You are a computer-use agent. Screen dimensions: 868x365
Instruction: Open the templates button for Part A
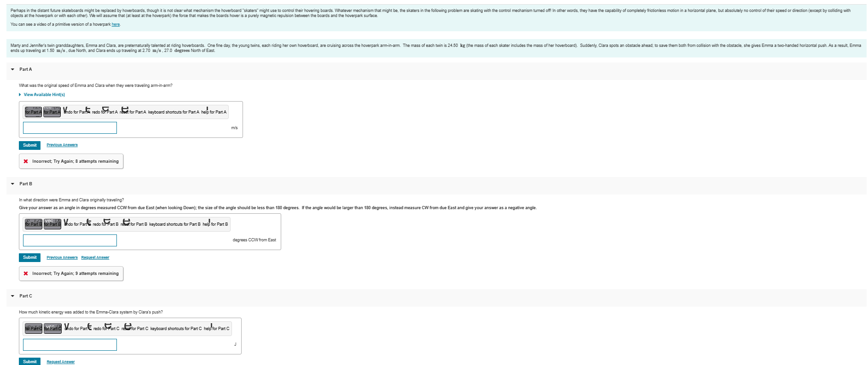click(33, 112)
